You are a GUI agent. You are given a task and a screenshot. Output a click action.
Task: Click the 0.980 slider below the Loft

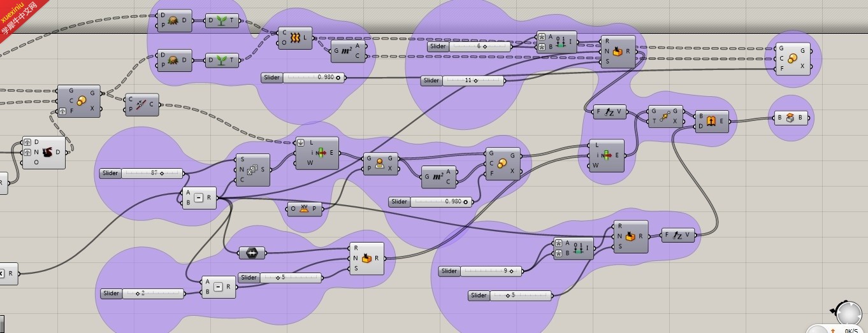point(303,78)
